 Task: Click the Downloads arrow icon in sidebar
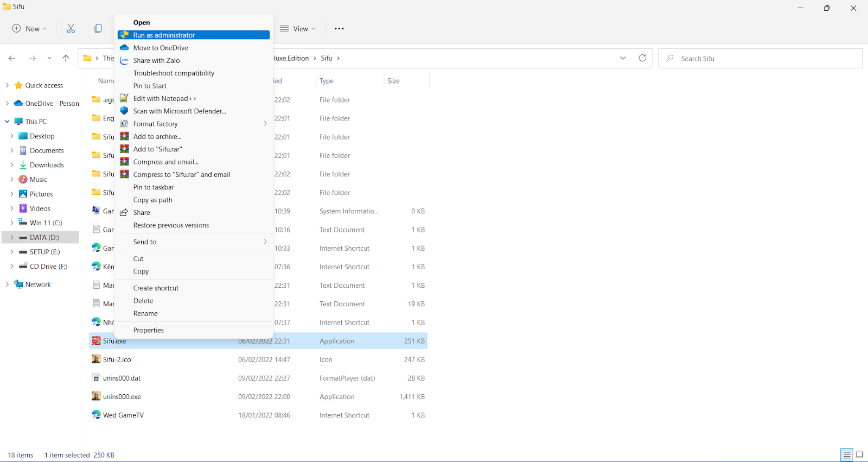tap(23, 165)
